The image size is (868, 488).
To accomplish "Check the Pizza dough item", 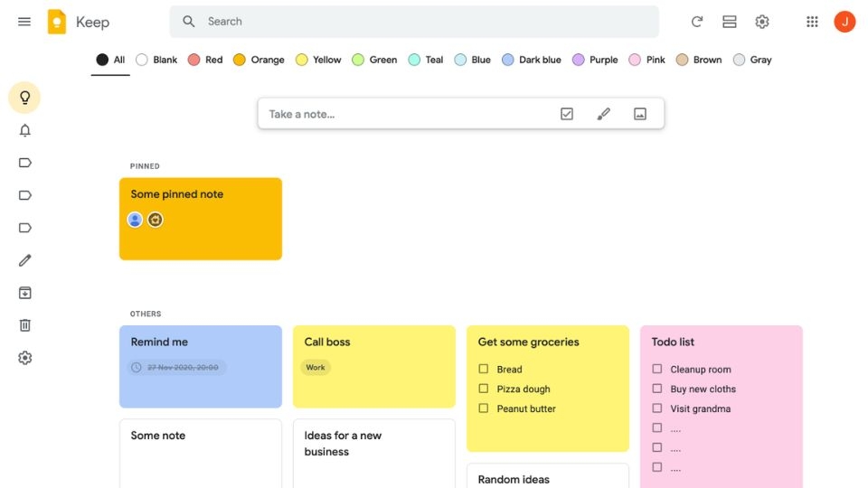I will point(483,389).
